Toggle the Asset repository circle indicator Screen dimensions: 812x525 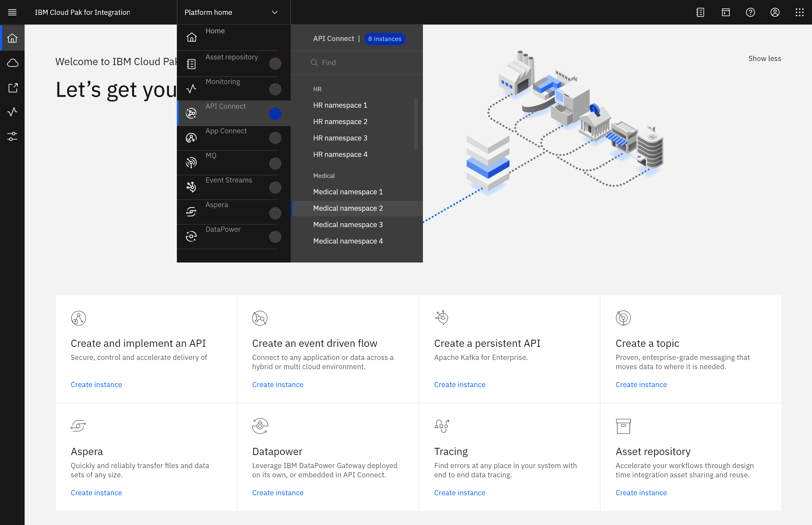(275, 63)
